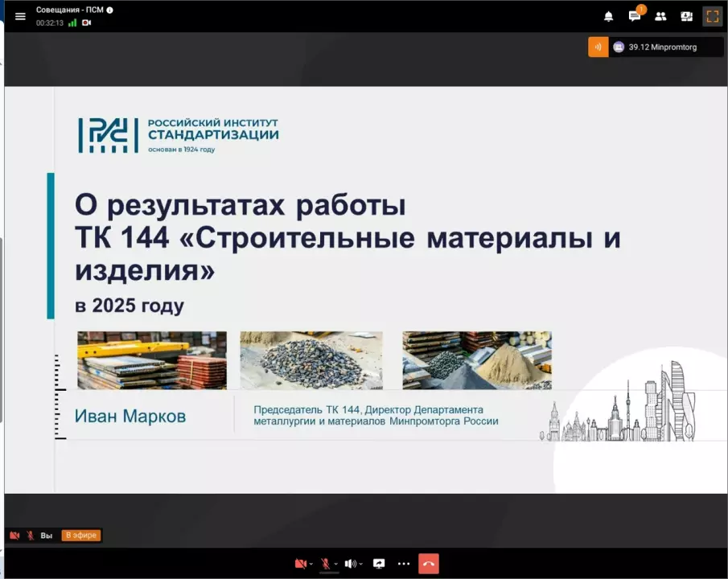Hang up with the red end call button

[x=429, y=564]
